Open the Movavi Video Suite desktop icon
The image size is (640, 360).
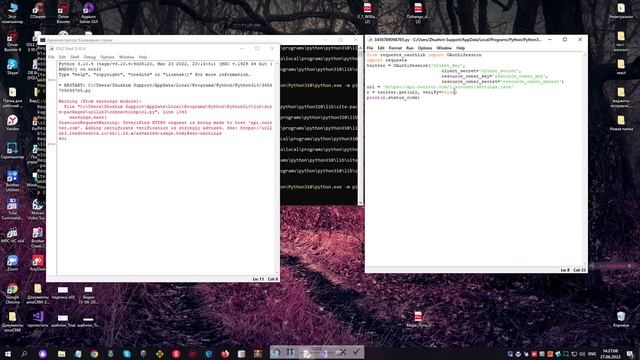click(38, 209)
